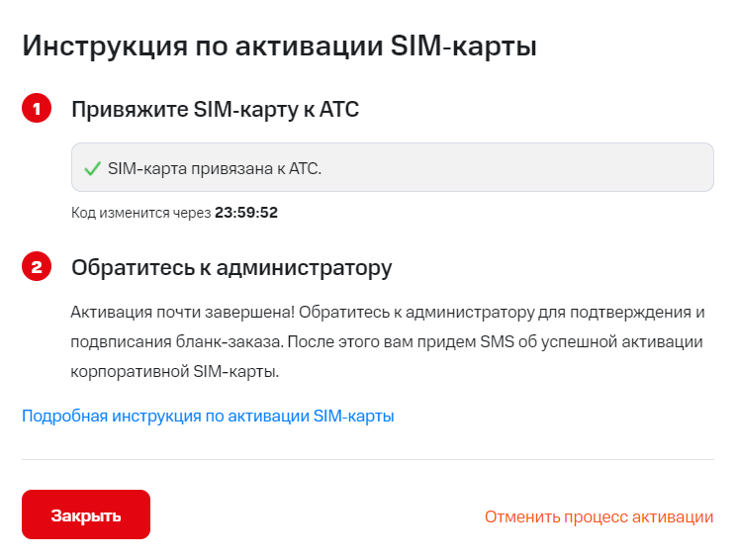Click the red step 2 badge
Screen dimensions: 737x560
pyautogui.click(x=36, y=267)
